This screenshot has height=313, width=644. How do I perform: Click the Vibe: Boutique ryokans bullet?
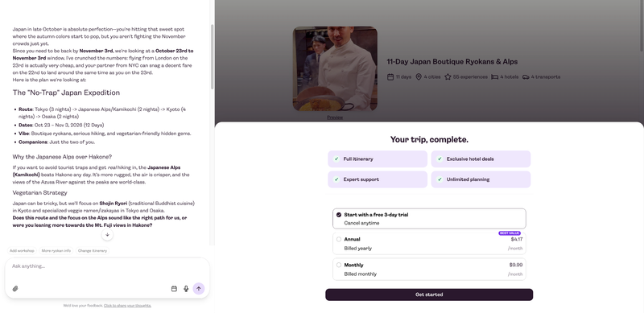pos(105,134)
